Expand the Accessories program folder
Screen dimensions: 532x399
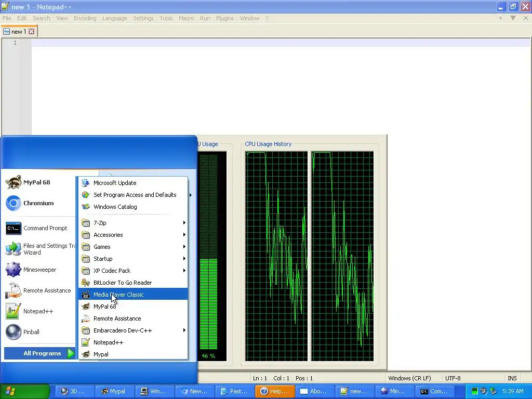click(x=133, y=235)
